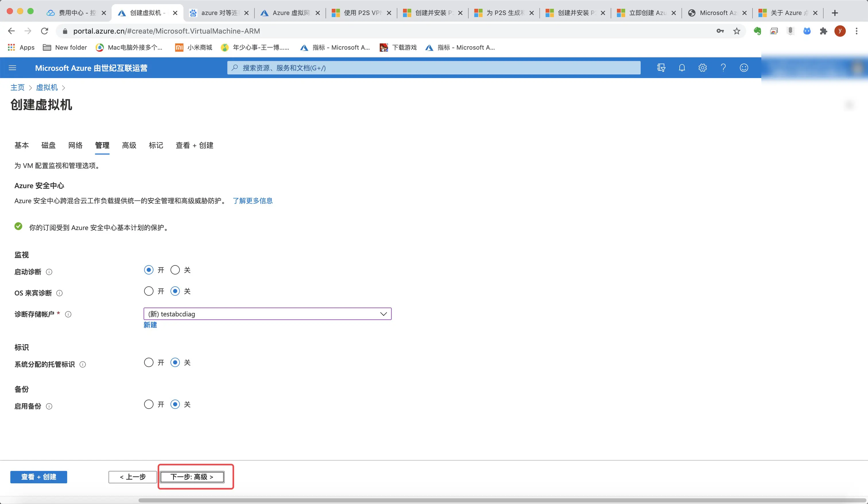Switch to the 高级 tab
Viewport: 868px width, 504px height.
tap(129, 146)
